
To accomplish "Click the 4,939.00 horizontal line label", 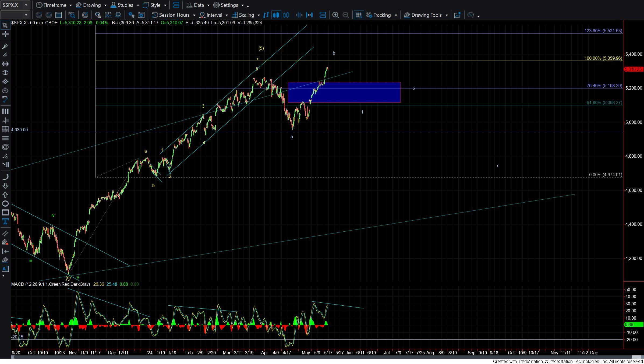I will click(19, 130).
